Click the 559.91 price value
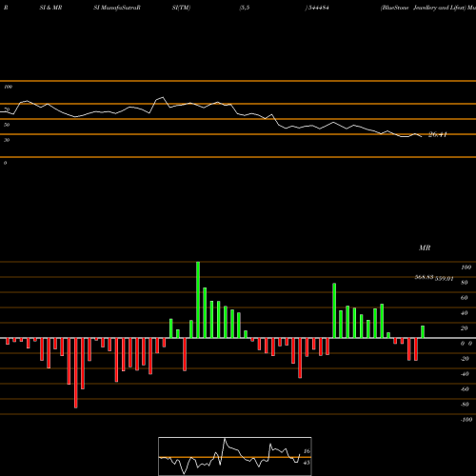This screenshot has height=476, width=476. [444, 279]
